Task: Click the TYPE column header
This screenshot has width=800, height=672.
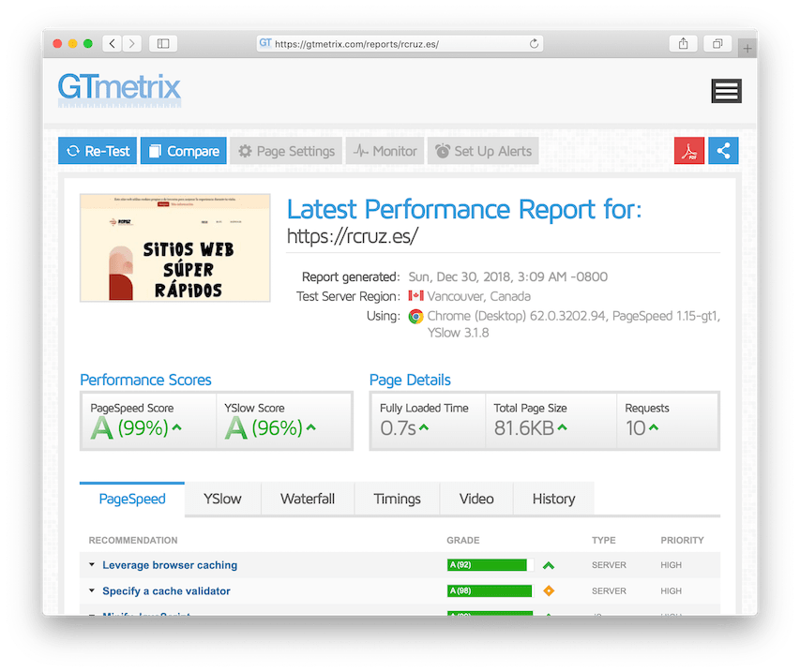Action: pos(604,540)
